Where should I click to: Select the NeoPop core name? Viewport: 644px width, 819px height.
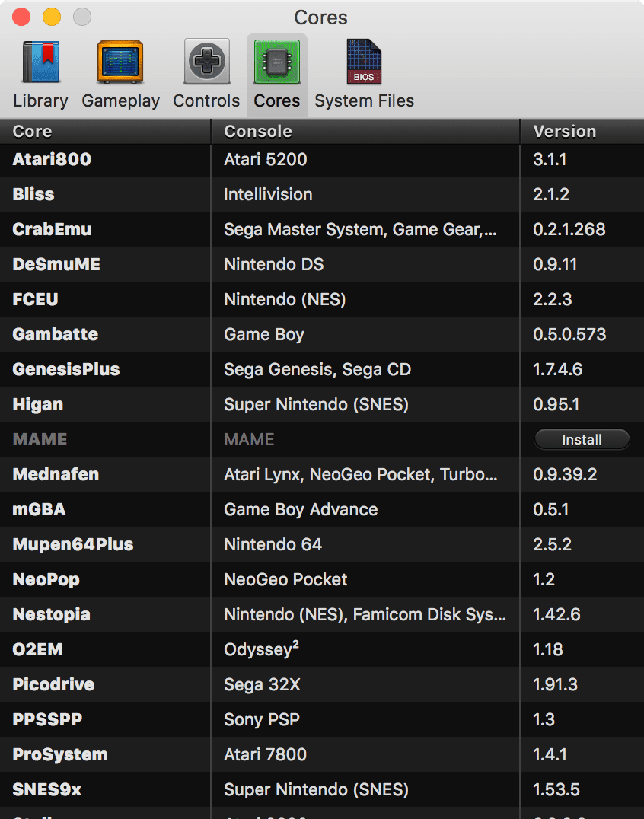46,579
